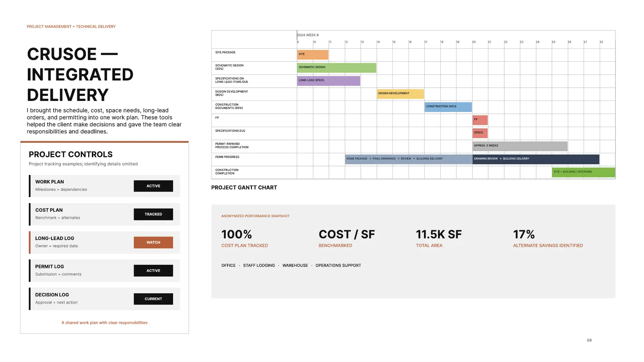Viewport: 644px width, 362px height.
Task: Click the ACTIVE badge in Work Plan row
Action: coord(153,186)
